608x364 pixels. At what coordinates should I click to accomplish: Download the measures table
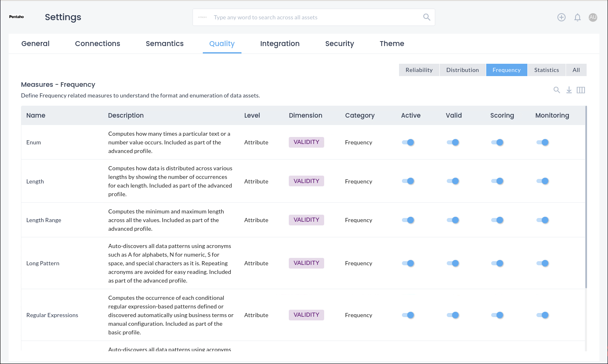pos(569,90)
